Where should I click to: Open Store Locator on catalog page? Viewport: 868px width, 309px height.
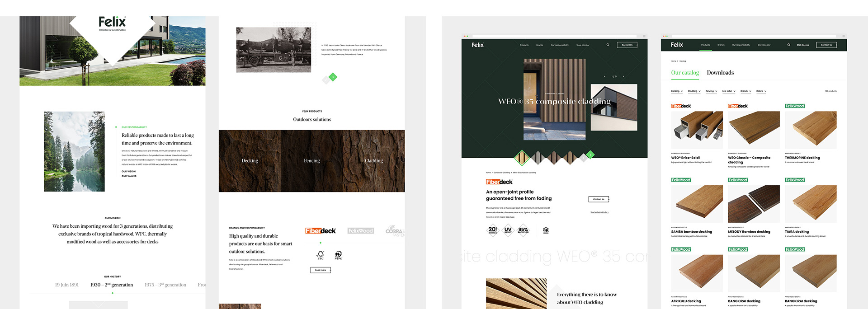pyautogui.click(x=764, y=45)
